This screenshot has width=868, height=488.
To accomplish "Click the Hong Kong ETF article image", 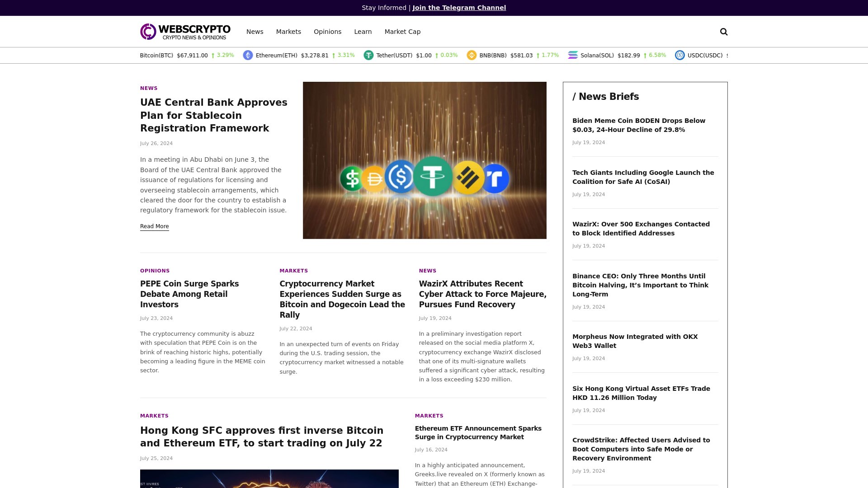I will pyautogui.click(x=269, y=479).
